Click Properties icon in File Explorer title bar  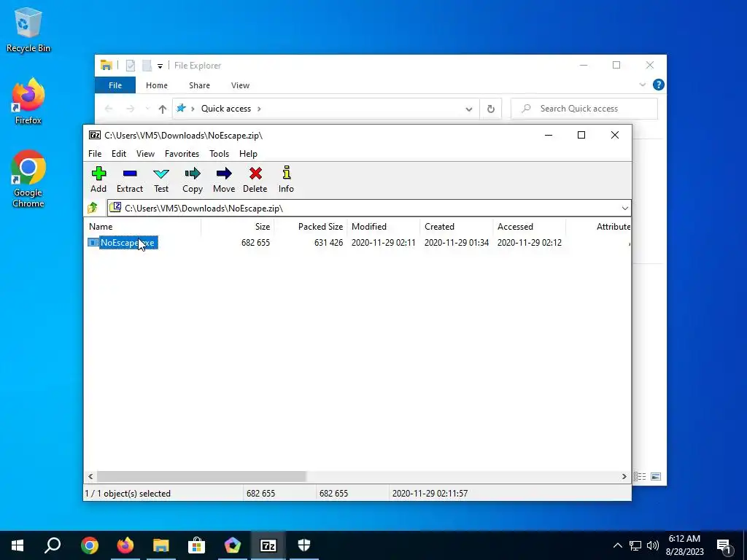(130, 65)
